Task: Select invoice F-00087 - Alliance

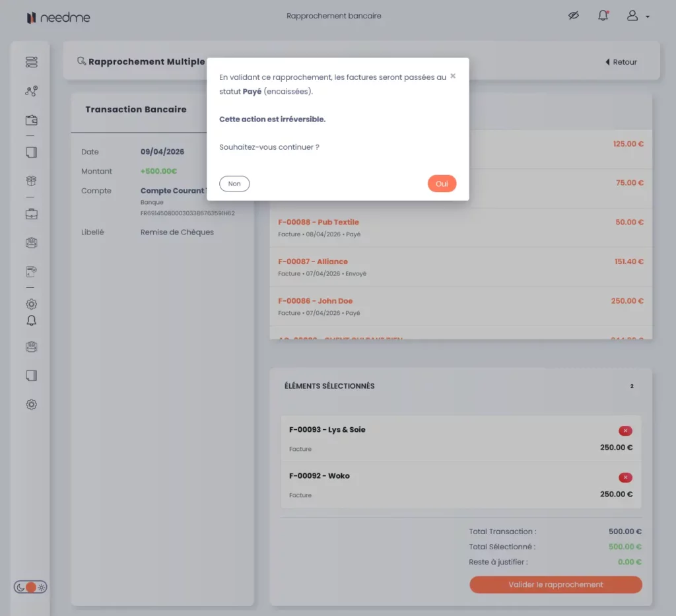Action: (x=313, y=261)
